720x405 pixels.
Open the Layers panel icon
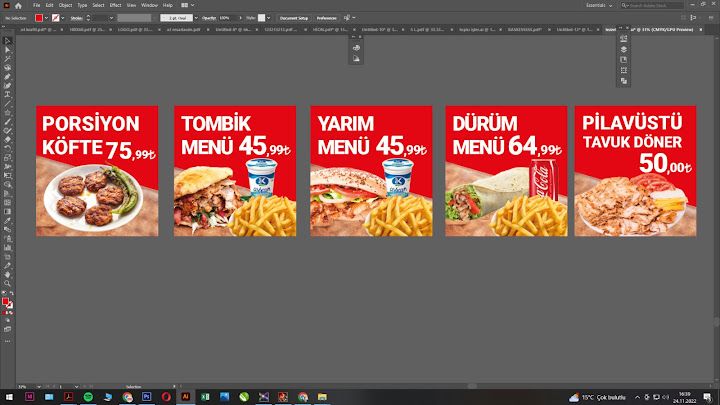pos(624,49)
